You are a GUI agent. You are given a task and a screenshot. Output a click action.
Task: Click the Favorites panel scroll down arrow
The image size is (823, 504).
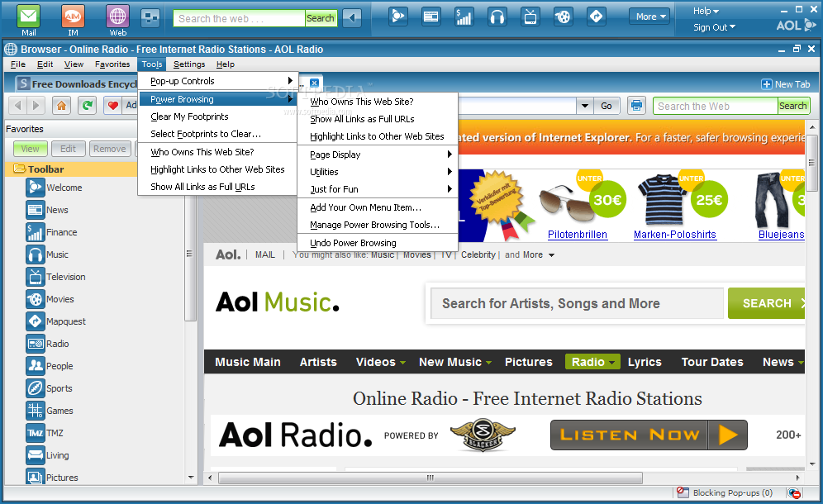click(191, 478)
